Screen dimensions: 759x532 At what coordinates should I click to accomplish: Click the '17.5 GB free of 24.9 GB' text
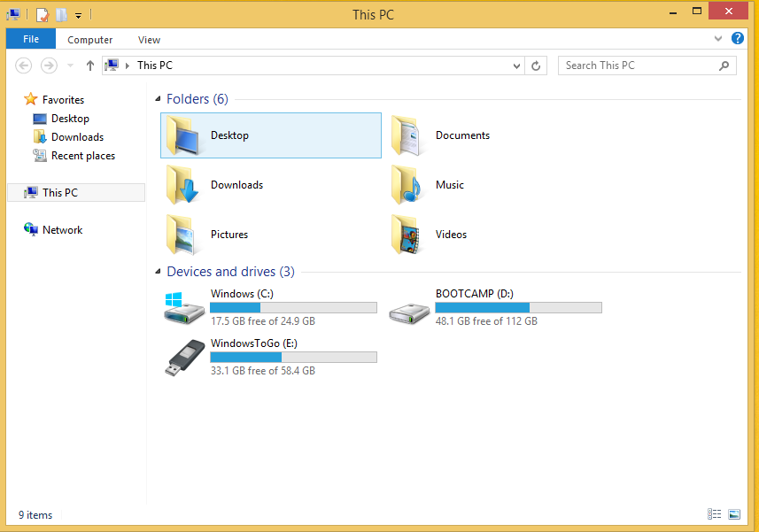click(x=263, y=321)
